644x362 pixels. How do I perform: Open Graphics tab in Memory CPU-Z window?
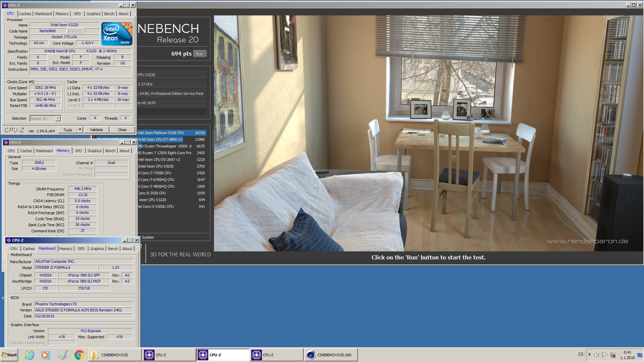coord(95,151)
